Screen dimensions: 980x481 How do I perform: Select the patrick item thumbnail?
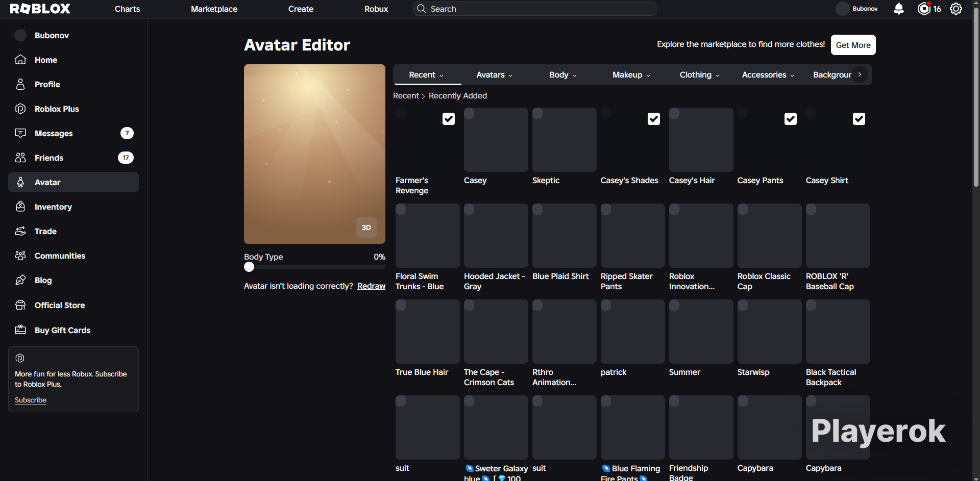point(633,332)
